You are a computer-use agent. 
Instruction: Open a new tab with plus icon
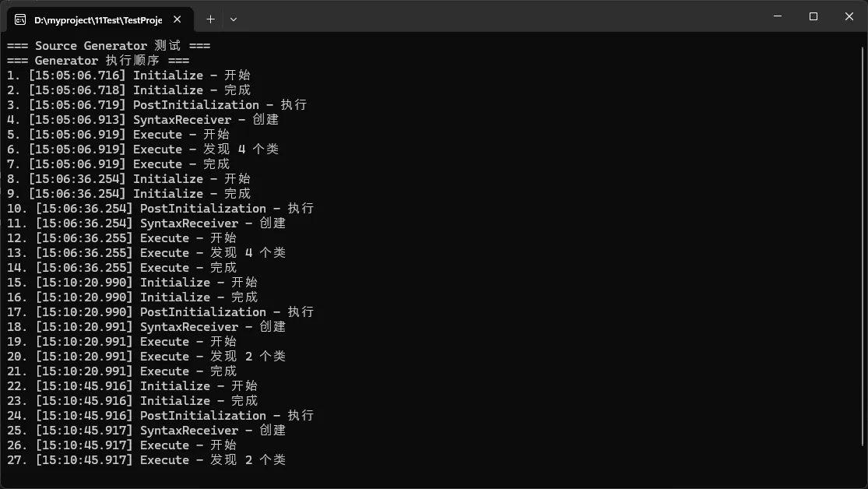210,19
